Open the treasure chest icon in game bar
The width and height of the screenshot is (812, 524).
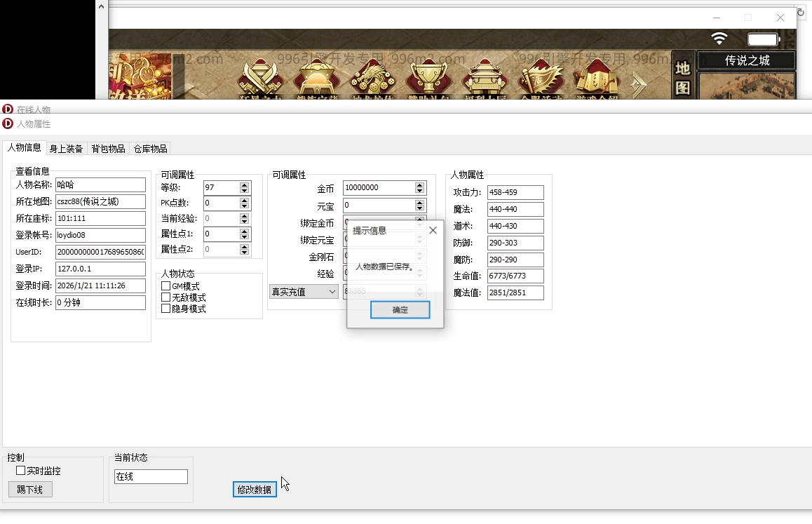pos(316,79)
